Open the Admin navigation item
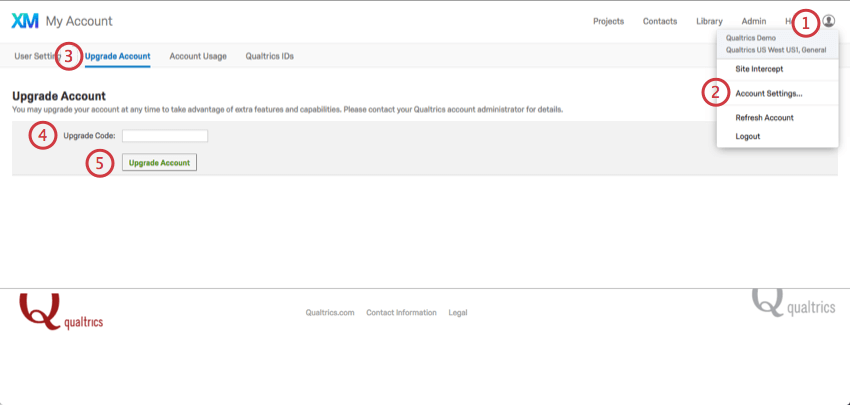The image size is (850, 405). coord(754,21)
